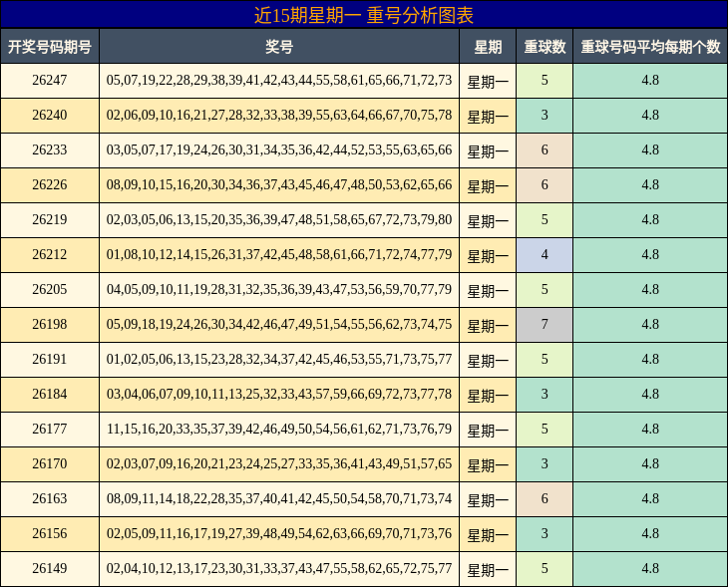
Task: Click the repeat count 5 for issue 26191
Action: pyautogui.click(x=545, y=359)
